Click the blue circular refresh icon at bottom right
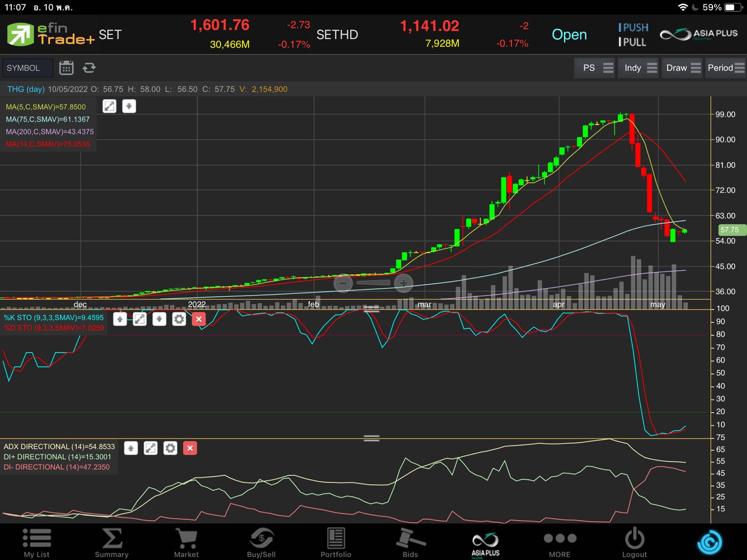Image resolution: width=747 pixels, height=560 pixels. 710,543
